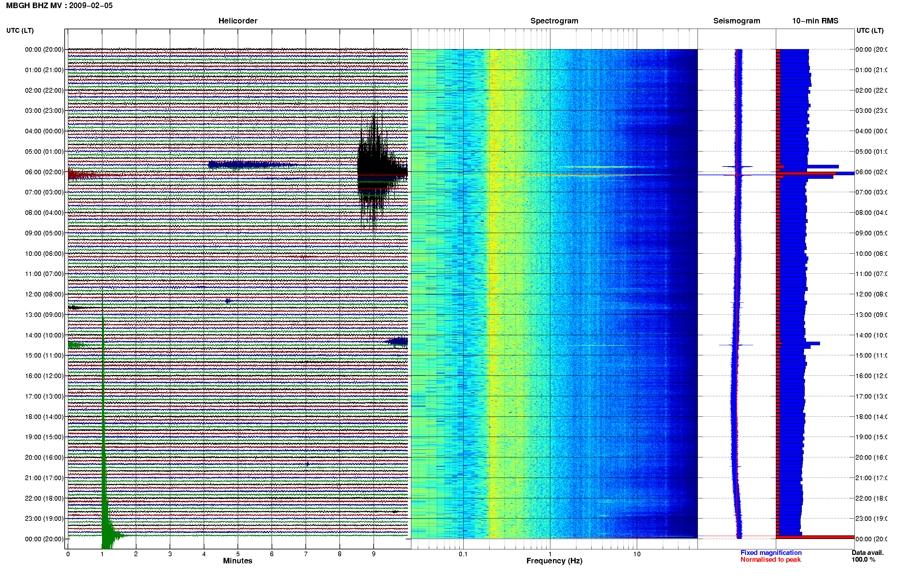Click the minute 5 tick label on Helicorder axis
924x578 pixels.
(238, 554)
